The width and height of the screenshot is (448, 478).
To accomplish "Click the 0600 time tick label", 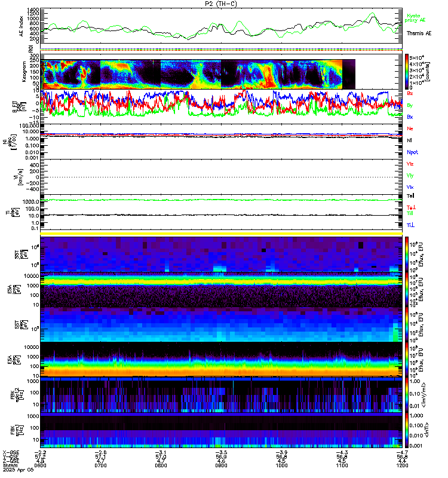I will point(40,465).
